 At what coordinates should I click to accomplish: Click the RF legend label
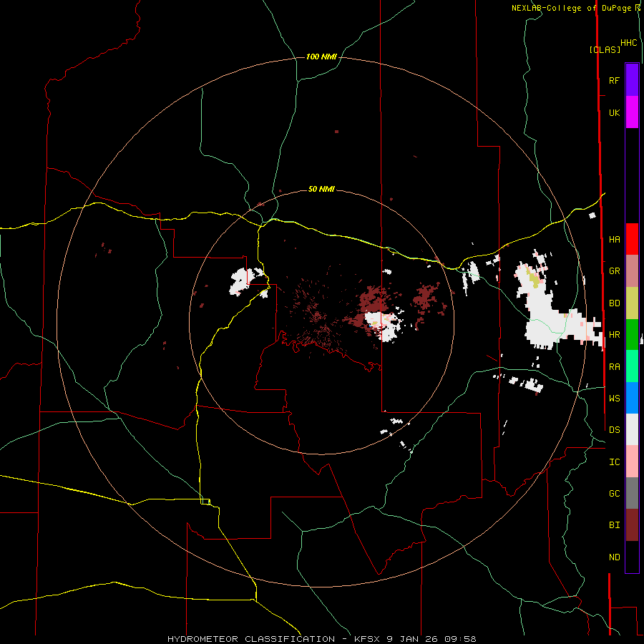[614, 80]
